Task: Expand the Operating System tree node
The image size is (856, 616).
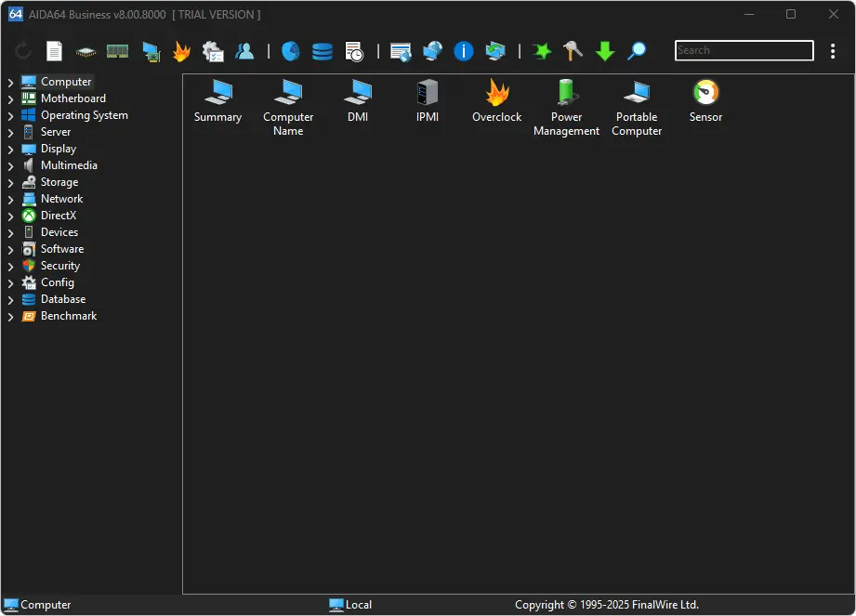Action: pos(10,115)
